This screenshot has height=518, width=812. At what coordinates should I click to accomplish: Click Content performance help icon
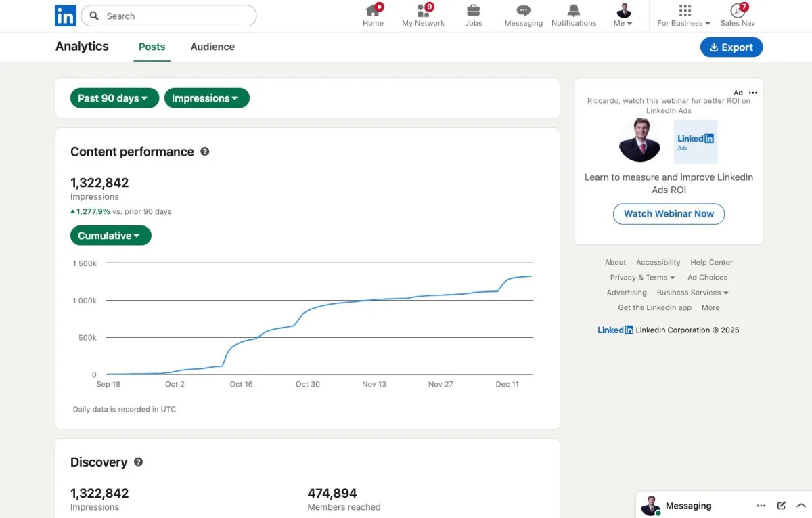click(x=205, y=152)
